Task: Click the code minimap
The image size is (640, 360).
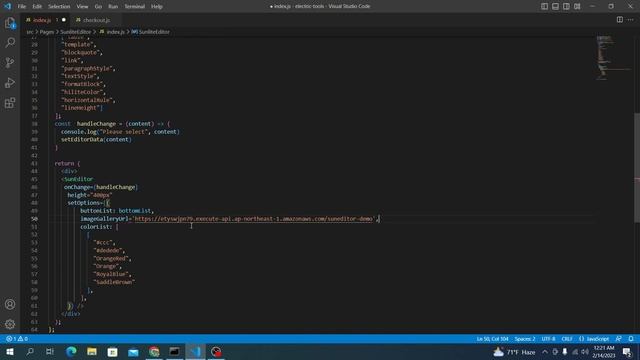Action: point(613,57)
